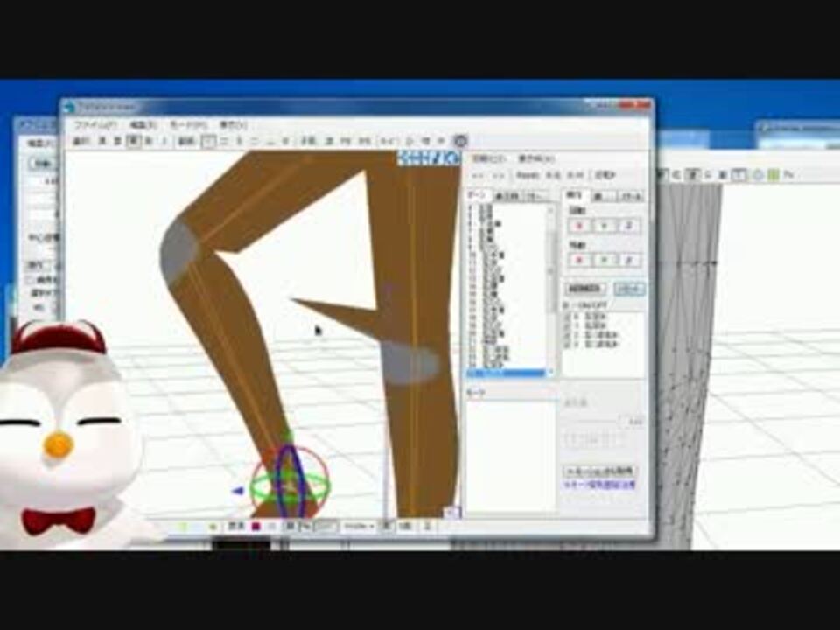Open the 表示(V) menu in the main menu bar
The width and height of the screenshot is (840, 630).
point(233,124)
